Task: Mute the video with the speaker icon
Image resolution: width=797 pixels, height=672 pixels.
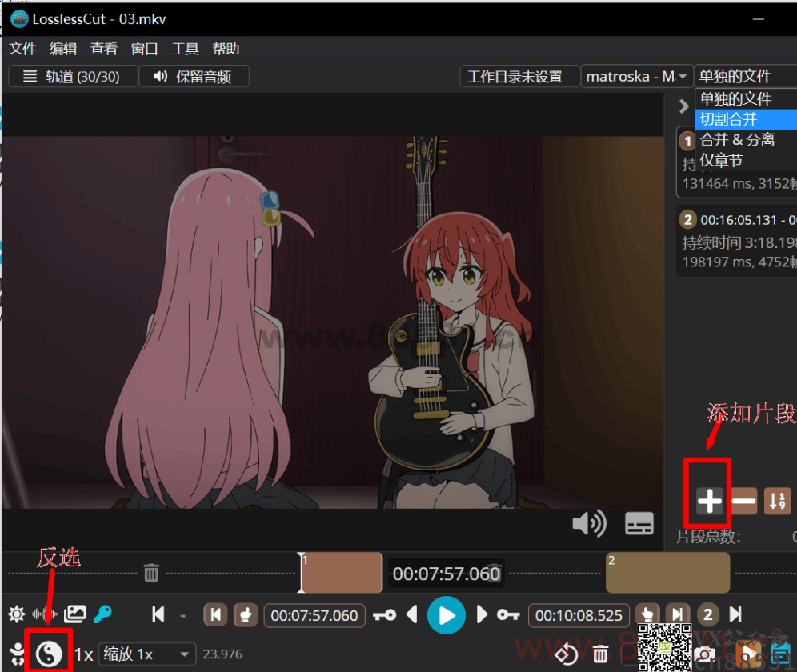Action: 589,523
